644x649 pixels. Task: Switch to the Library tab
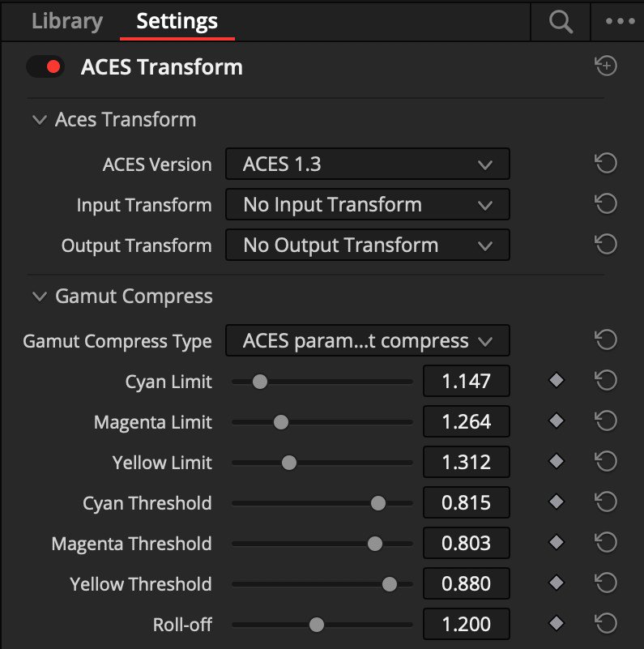tap(66, 22)
